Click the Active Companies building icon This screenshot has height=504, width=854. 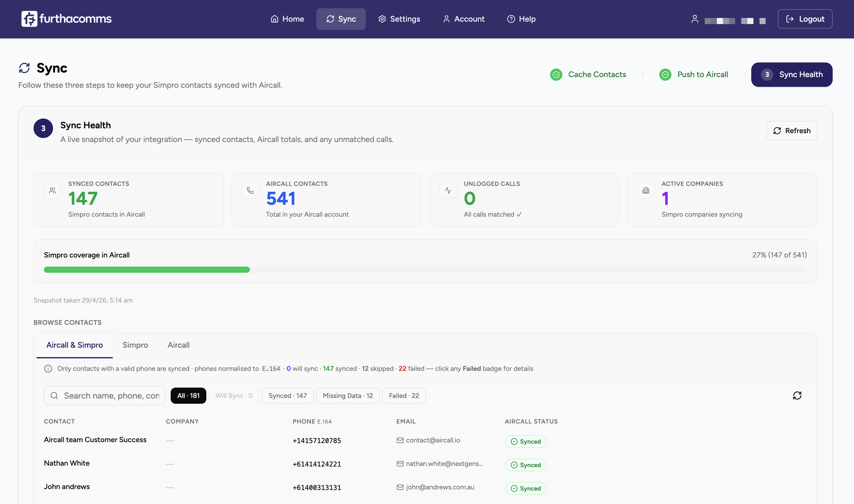point(646,190)
